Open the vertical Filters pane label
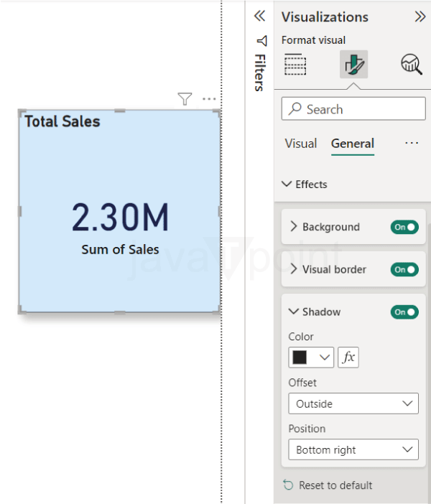 (261, 73)
